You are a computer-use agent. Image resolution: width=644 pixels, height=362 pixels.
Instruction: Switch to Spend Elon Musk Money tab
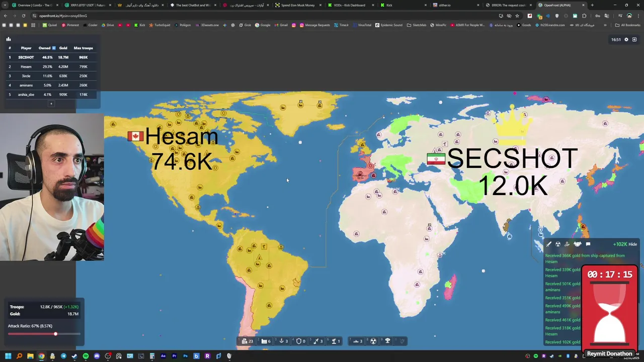tap(298, 5)
